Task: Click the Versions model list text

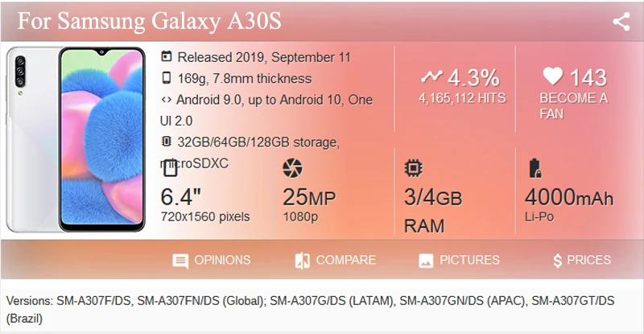Action: [x=310, y=309]
